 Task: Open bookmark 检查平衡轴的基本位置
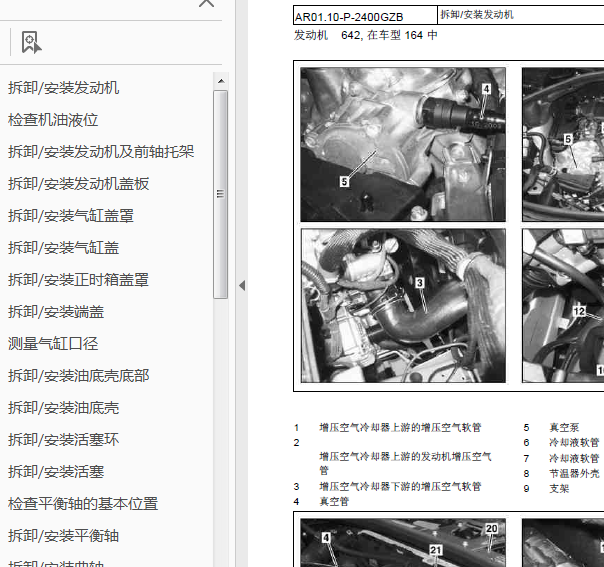[x=83, y=503]
